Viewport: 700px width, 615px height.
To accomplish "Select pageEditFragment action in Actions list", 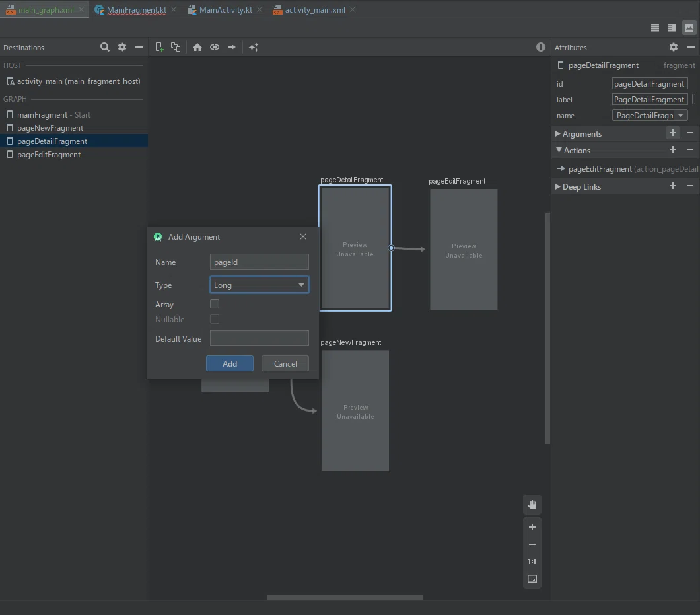I will click(627, 169).
